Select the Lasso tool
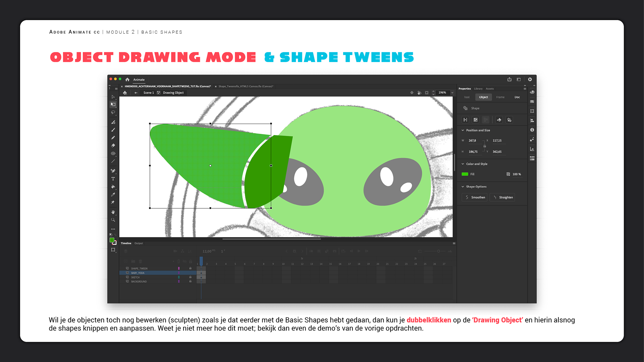Screen dimensions: 644x362 click(113, 113)
